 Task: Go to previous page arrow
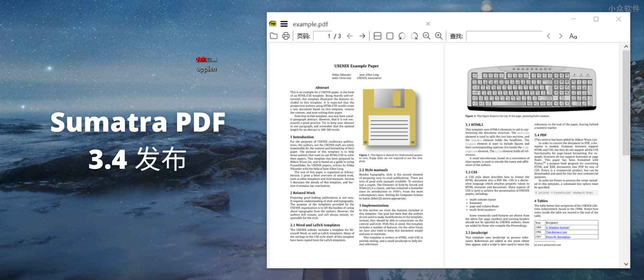coord(350,36)
